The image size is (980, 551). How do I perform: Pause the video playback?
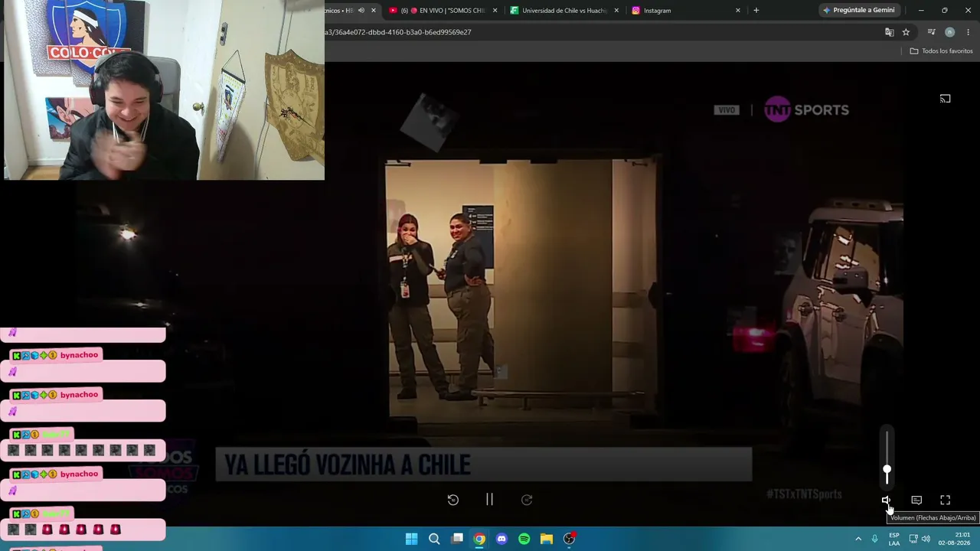click(x=489, y=500)
